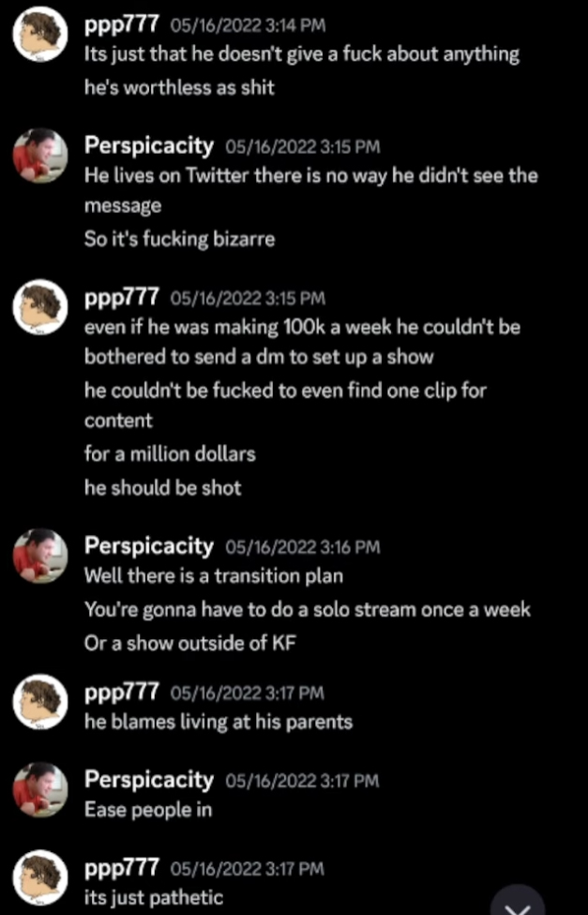The width and height of the screenshot is (588, 915).
Task: Select the Perspicacity username at 3:16 PM
Action: 149,546
